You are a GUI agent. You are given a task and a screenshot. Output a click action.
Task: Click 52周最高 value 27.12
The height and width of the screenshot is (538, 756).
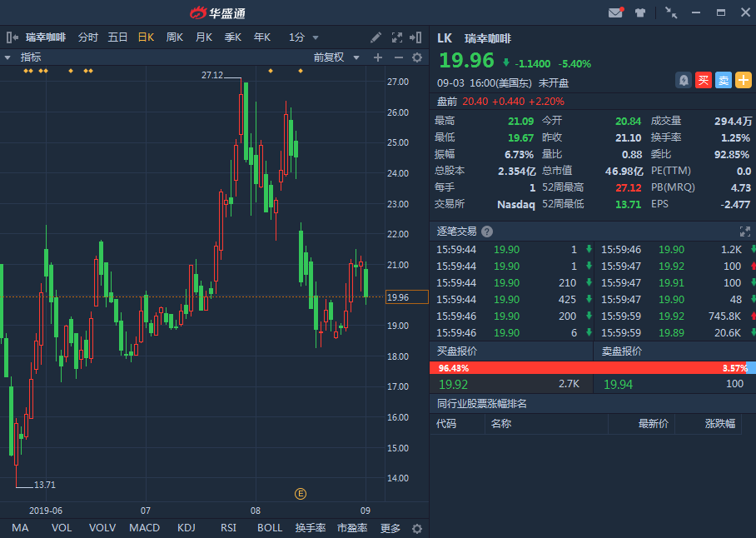tap(629, 187)
